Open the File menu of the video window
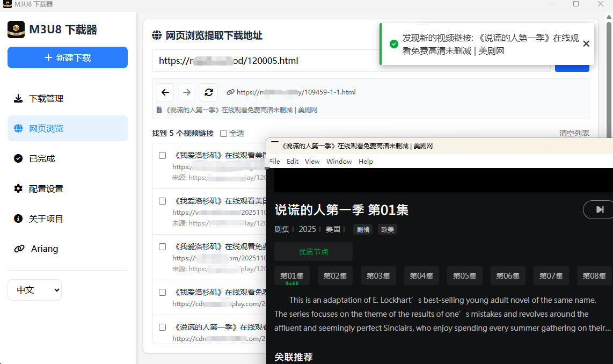The width and height of the screenshot is (613, 364). coord(274,161)
